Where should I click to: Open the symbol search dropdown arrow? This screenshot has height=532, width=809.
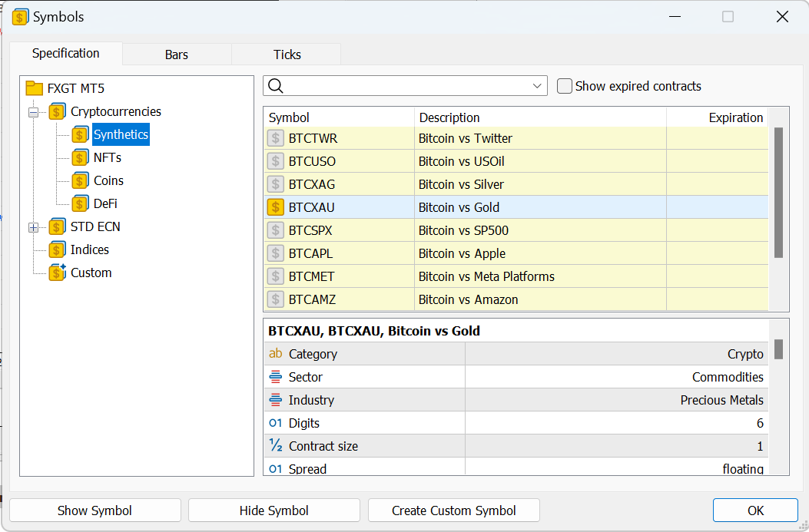click(x=537, y=86)
